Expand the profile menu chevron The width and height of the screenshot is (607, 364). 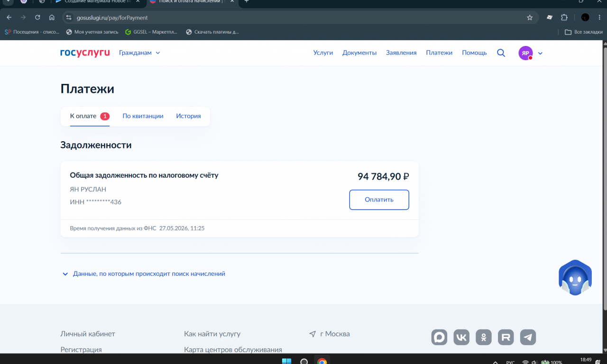tap(540, 53)
